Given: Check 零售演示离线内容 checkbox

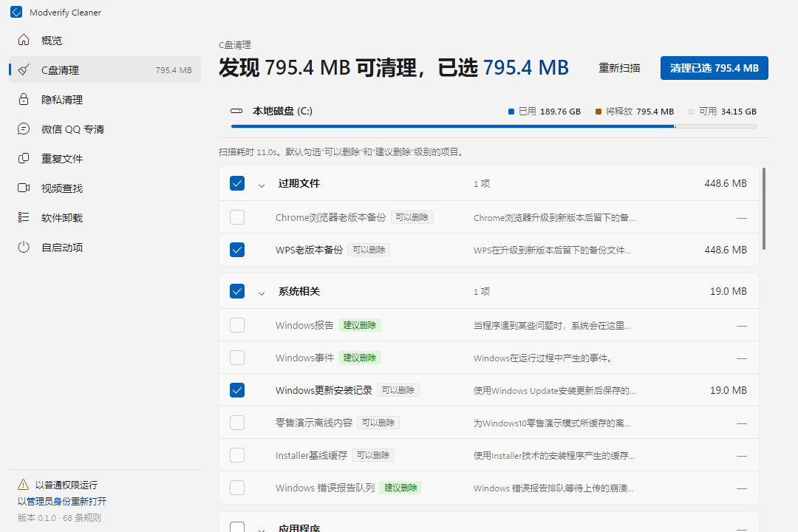Looking at the screenshot, I should click(237, 423).
